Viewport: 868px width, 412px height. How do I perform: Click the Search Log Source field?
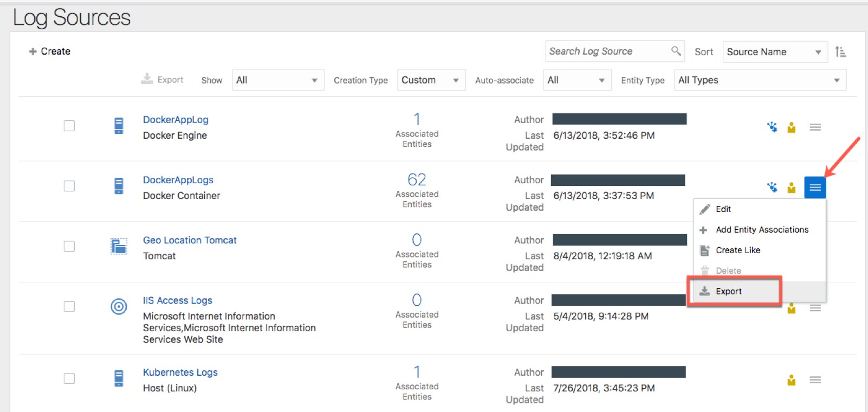(x=607, y=51)
